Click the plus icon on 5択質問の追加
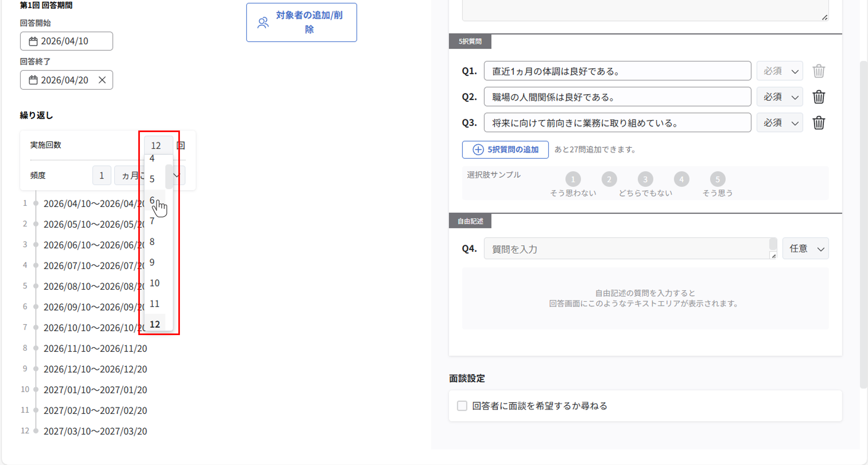868x465 pixels. pos(478,149)
